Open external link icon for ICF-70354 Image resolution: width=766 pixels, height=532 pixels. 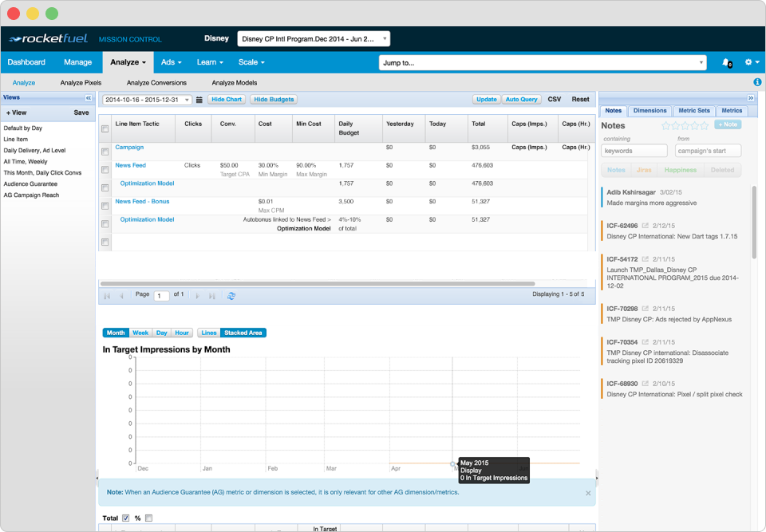pos(645,342)
